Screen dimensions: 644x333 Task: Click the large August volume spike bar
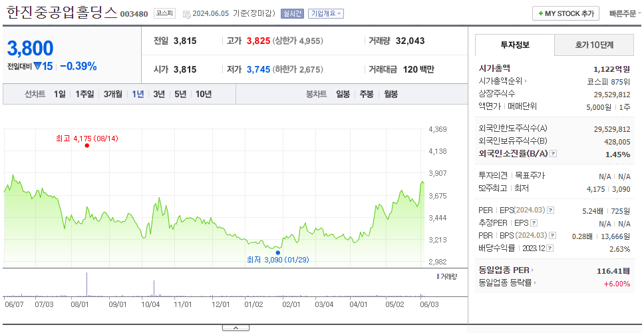coord(86,284)
